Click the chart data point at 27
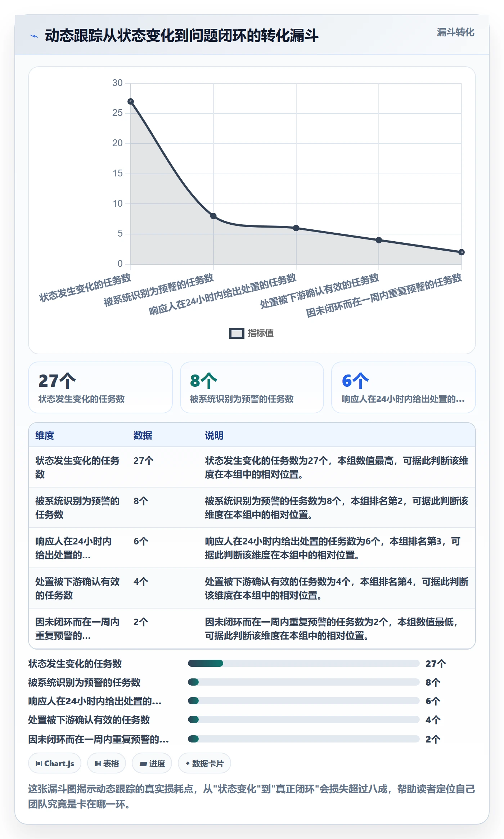 [x=131, y=102]
